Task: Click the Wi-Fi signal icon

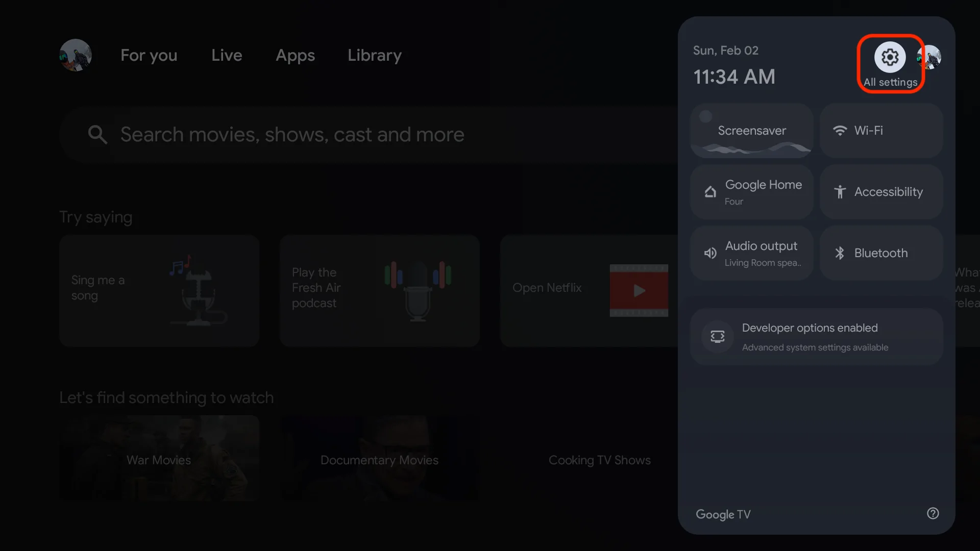Action: pos(840,131)
